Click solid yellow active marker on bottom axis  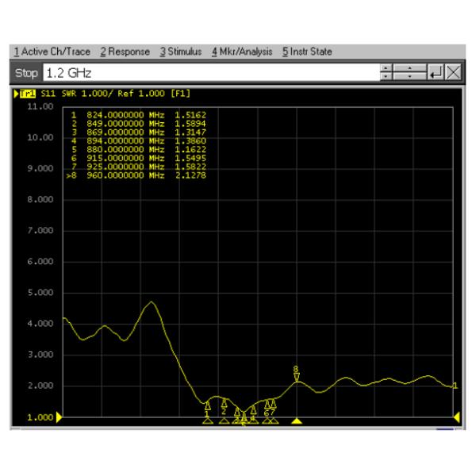[x=297, y=420]
